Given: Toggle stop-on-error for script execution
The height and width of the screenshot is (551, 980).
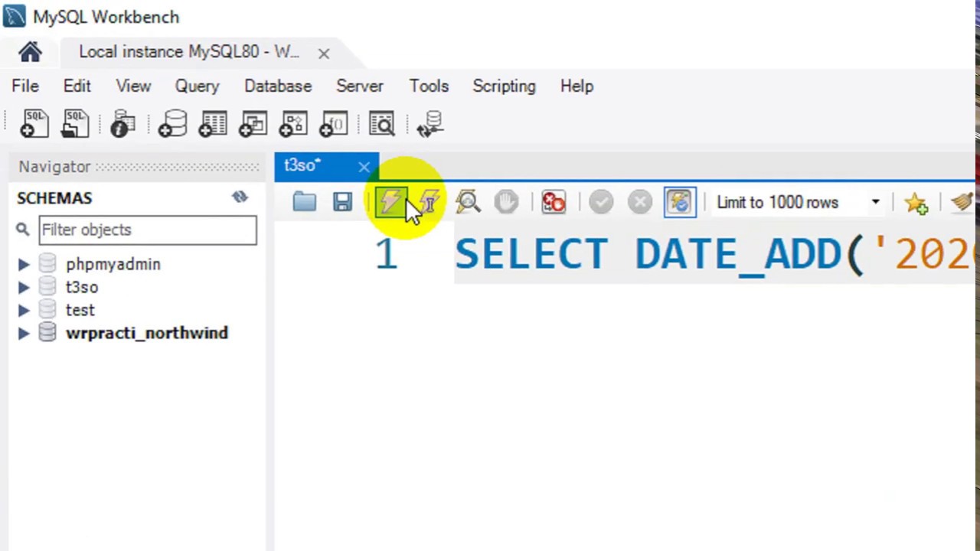Looking at the screenshot, I should pyautogui.click(x=554, y=202).
